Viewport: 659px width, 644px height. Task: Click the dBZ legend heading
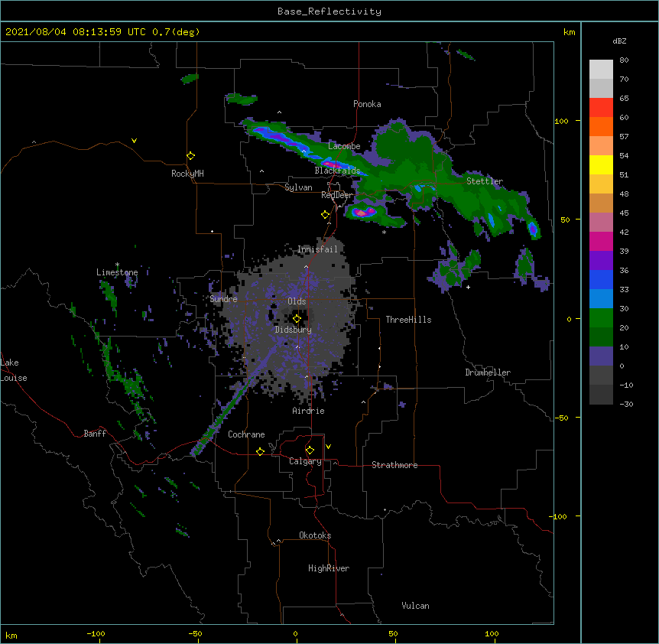coord(619,41)
